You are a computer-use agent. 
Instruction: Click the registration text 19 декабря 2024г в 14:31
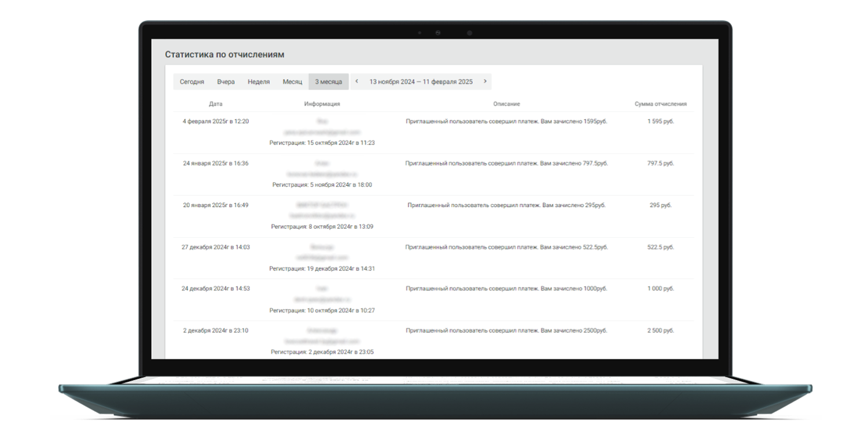[322, 269]
